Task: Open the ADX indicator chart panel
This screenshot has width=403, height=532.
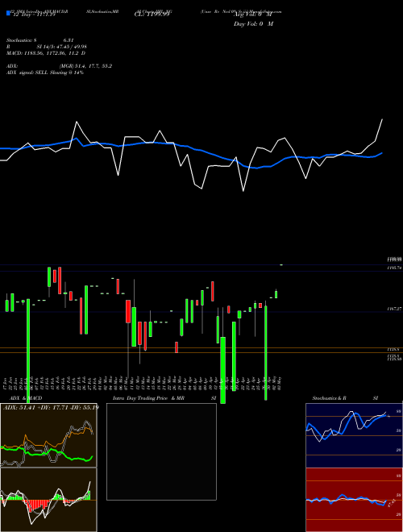Action: coord(48,435)
